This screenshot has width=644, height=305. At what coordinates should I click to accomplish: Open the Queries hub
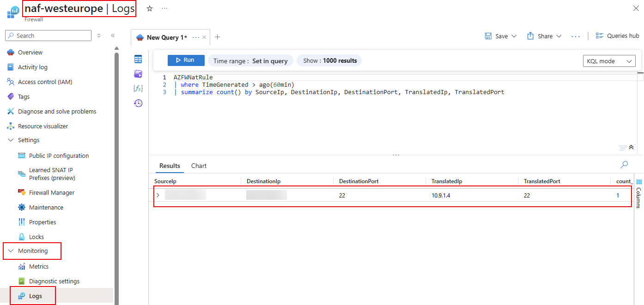618,36
